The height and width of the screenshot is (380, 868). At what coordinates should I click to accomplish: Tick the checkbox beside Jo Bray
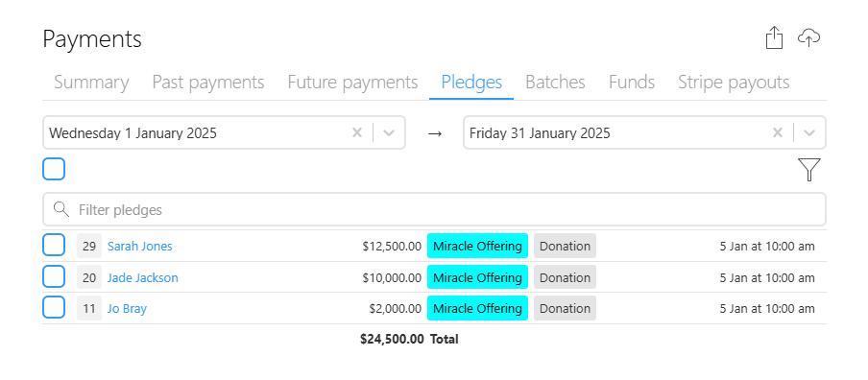pos(54,307)
